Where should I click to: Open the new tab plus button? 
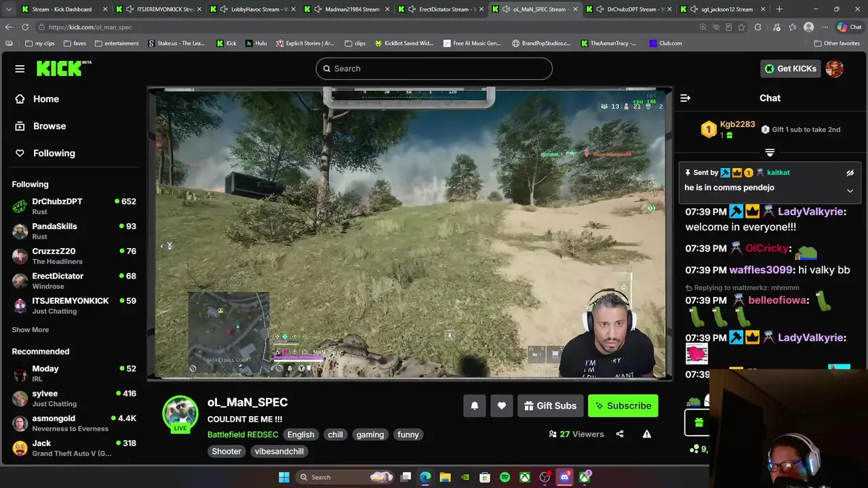779,9
